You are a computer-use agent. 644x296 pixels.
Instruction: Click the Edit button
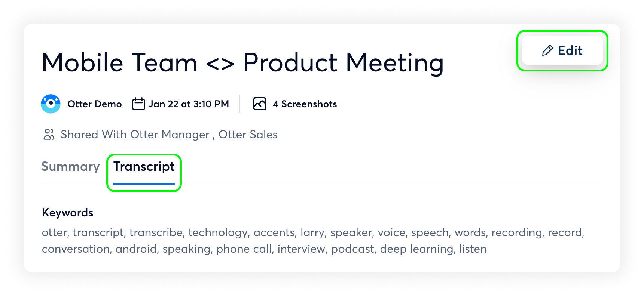point(562,50)
